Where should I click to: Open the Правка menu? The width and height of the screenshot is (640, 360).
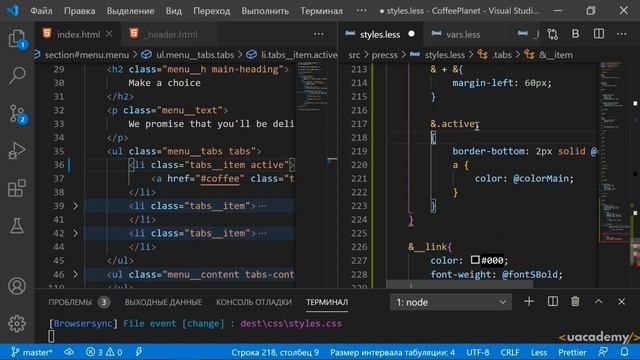(80, 11)
